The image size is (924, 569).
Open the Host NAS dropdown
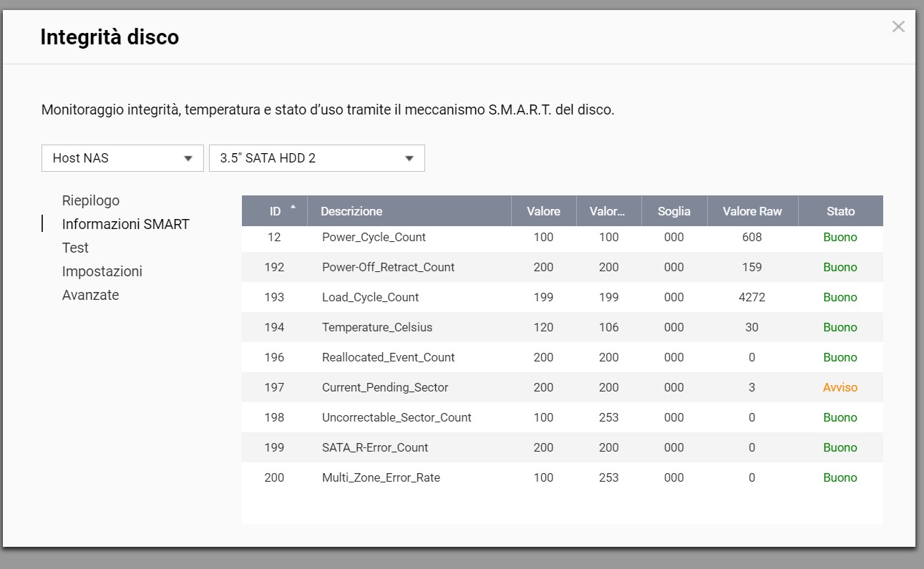point(122,158)
